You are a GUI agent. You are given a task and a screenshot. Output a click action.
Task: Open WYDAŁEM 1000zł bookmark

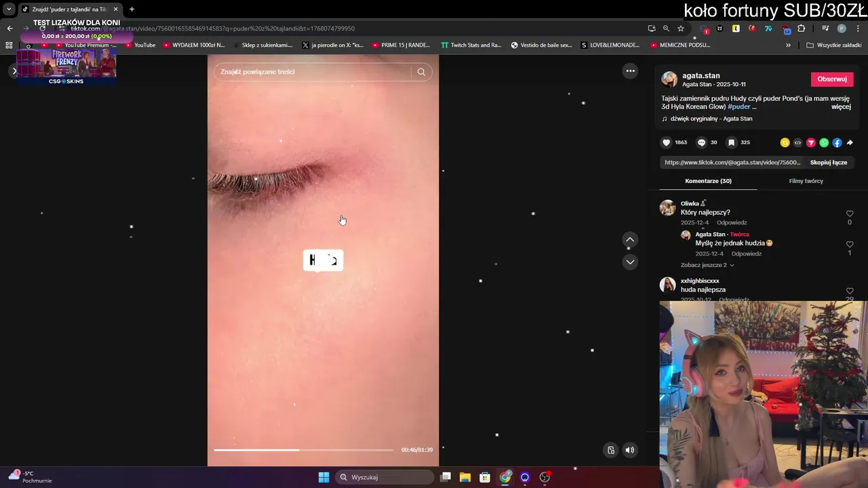(194, 45)
